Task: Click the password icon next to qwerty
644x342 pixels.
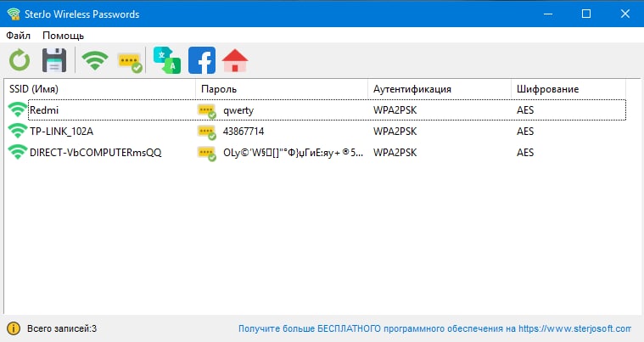Action: tap(206, 111)
